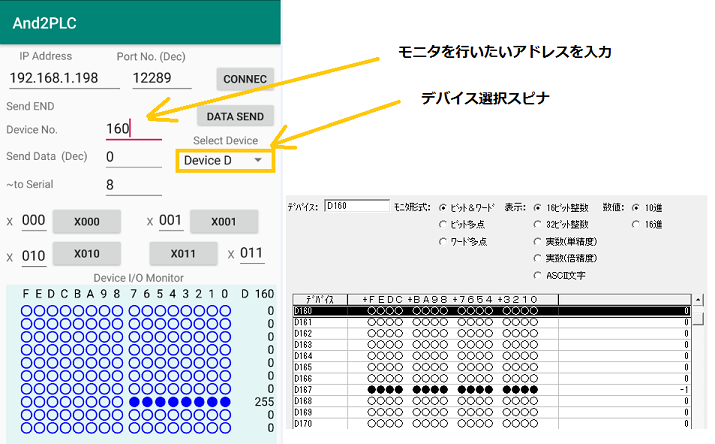The image size is (715, 444).
Task: Tap the X001 button
Action: [223, 222]
